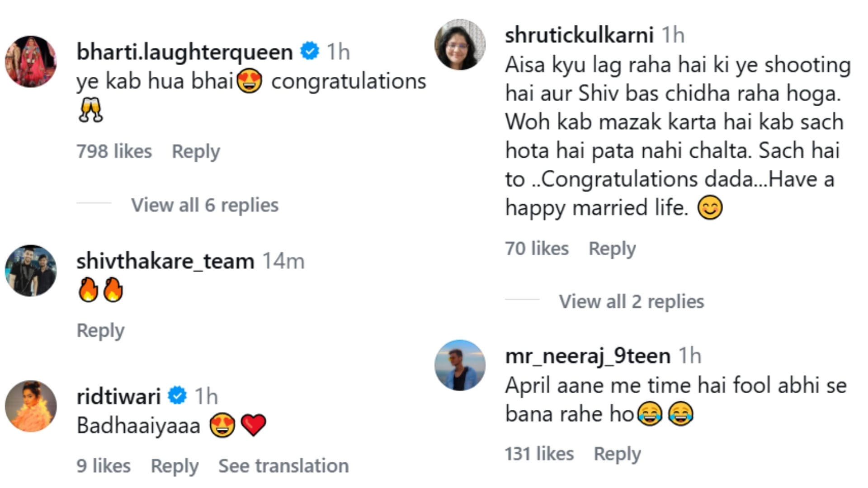Reply to shivthakare_team's fire emoji comment
Screen dimensions: 868x488
coord(100,330)
